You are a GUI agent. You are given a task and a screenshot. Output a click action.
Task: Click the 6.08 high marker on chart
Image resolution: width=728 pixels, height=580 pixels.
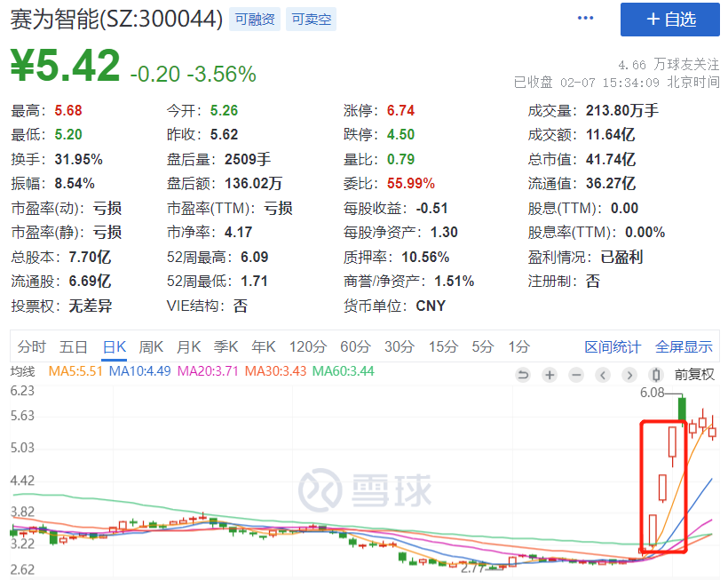click(653, 393)
